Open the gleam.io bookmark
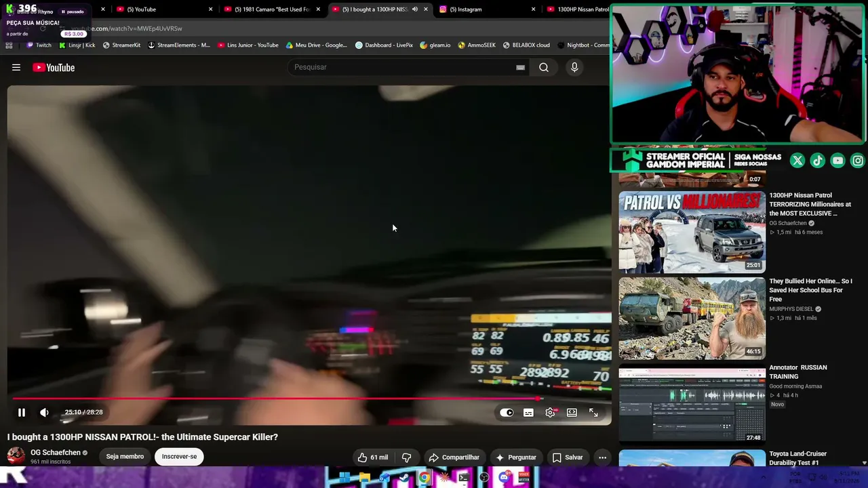 tap(435, 45)
